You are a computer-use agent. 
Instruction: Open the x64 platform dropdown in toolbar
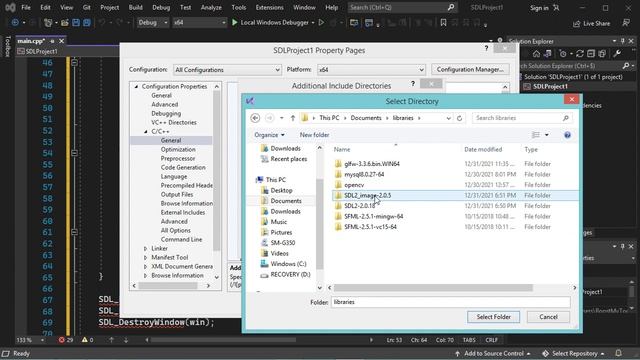coord(199,22)
